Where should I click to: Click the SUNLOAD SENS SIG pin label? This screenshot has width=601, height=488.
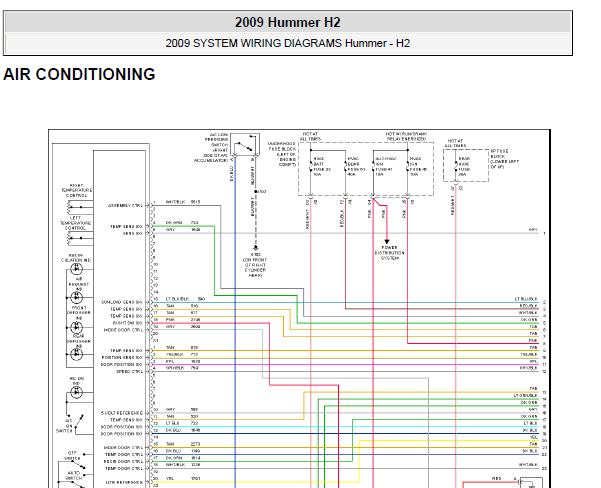[122, 302]
